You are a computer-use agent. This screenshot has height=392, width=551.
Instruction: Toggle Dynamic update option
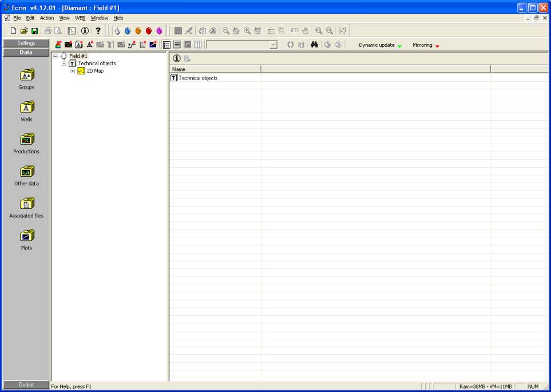tap(380, 45)
